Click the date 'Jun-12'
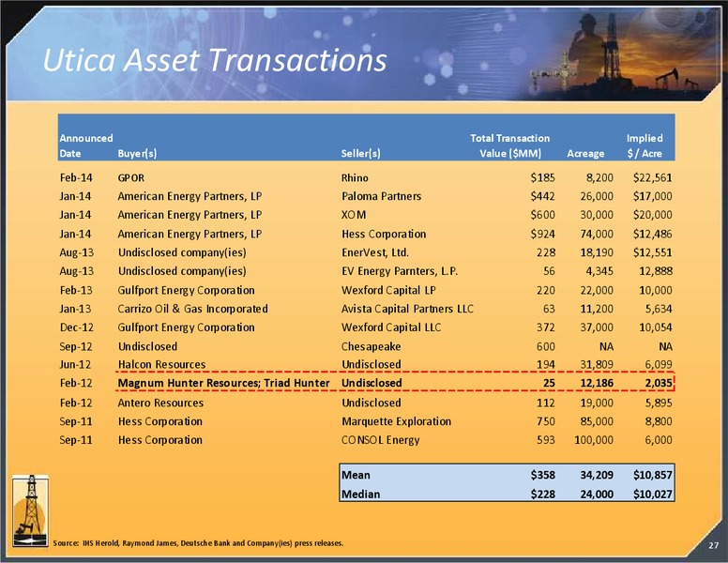728x563 pixels. pyautogui.click(x=75, y=365)
